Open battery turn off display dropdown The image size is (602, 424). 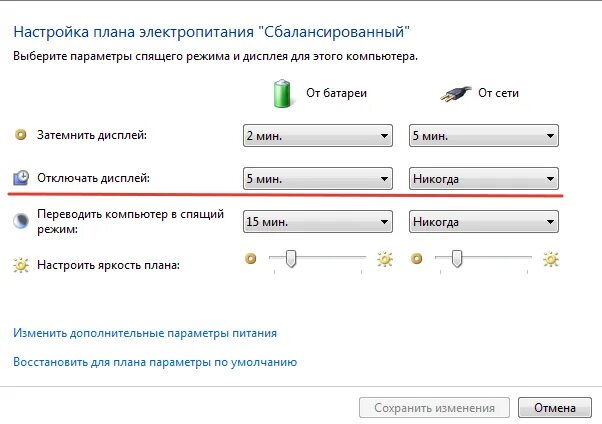coord(317,179)
